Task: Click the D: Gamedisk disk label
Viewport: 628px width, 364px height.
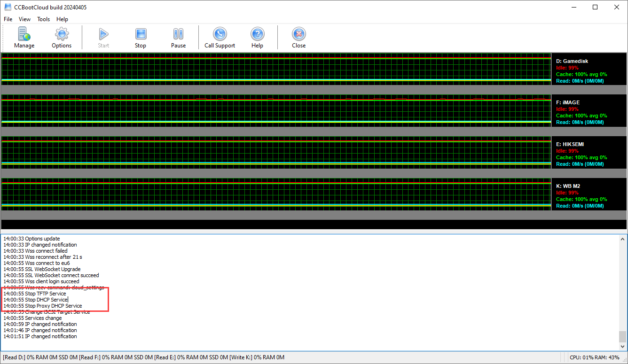Action: (x=572, y=61)
